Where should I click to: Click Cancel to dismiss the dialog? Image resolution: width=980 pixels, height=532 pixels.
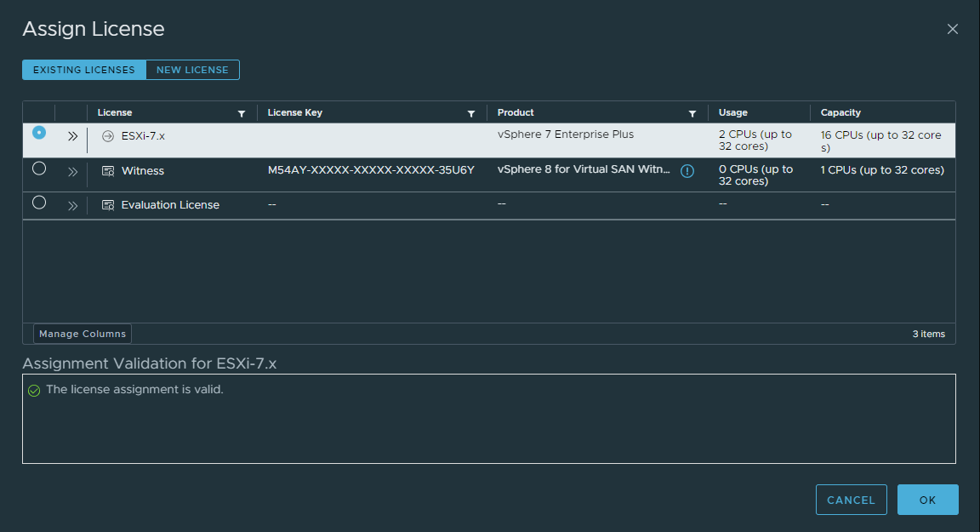click(851, 500)
